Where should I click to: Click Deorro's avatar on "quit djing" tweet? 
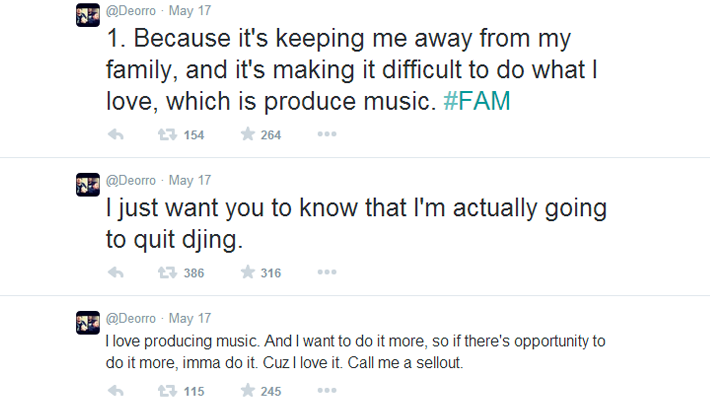[87, 184]
